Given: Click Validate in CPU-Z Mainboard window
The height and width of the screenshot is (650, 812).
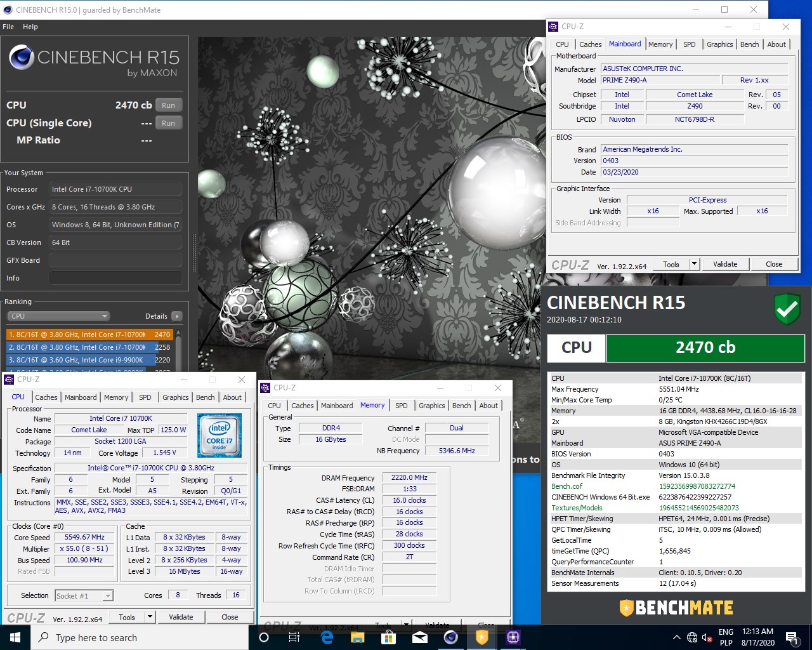Looking at the screenshot, I should (725, 264).
